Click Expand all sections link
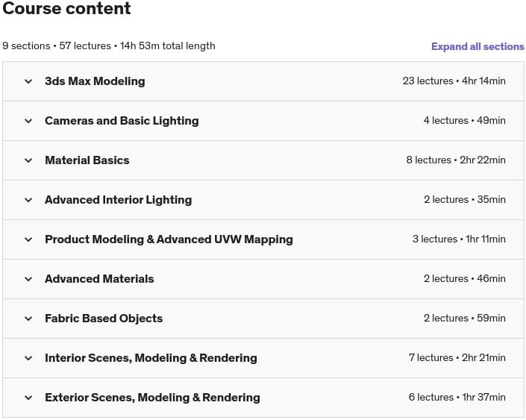Viewport: 526px width, 420px height. pyautogui.click(x=478, y=46)
